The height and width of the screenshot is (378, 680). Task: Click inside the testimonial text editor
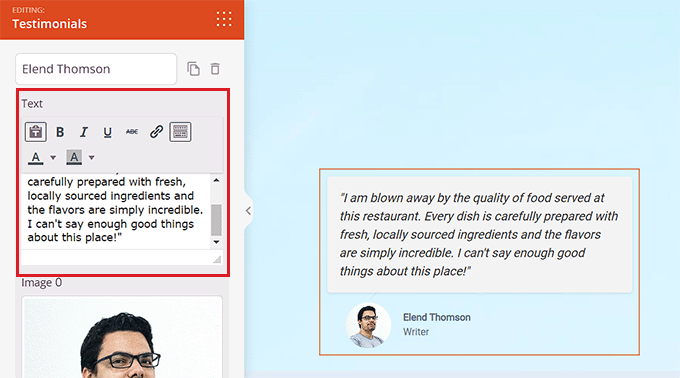tap(116, 211)
